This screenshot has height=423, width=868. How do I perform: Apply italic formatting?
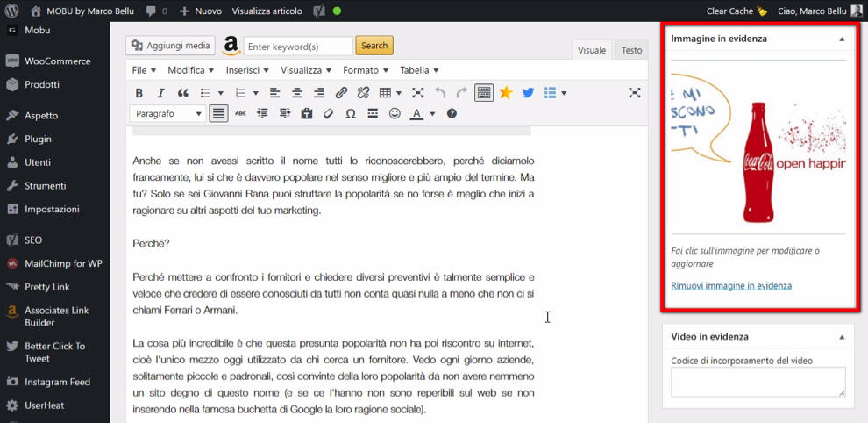pyautogui.click(x=160, y=92)
